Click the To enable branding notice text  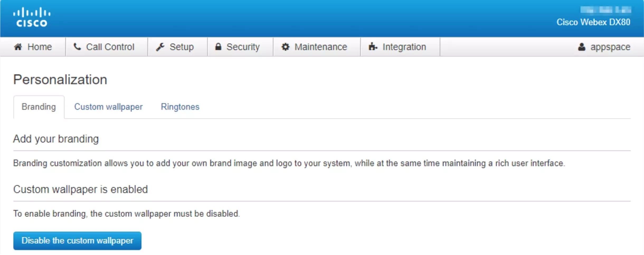click(x=126, y=214)
